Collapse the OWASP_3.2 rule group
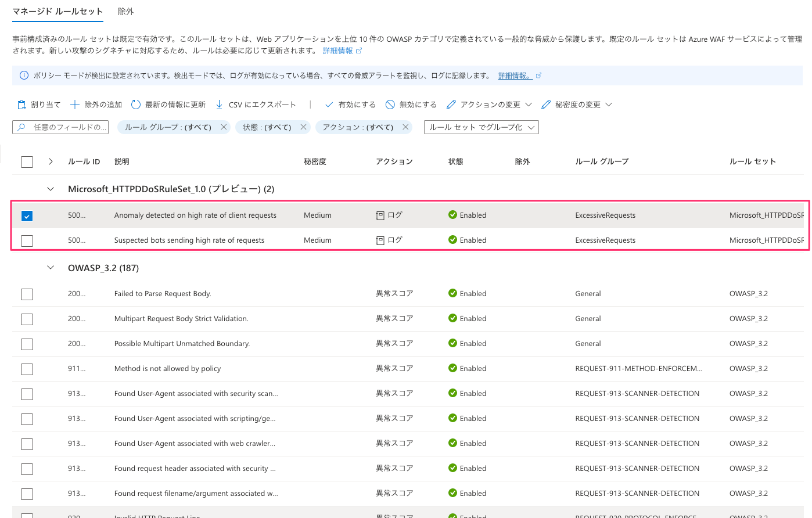812x518 pixels. point(50,268)
